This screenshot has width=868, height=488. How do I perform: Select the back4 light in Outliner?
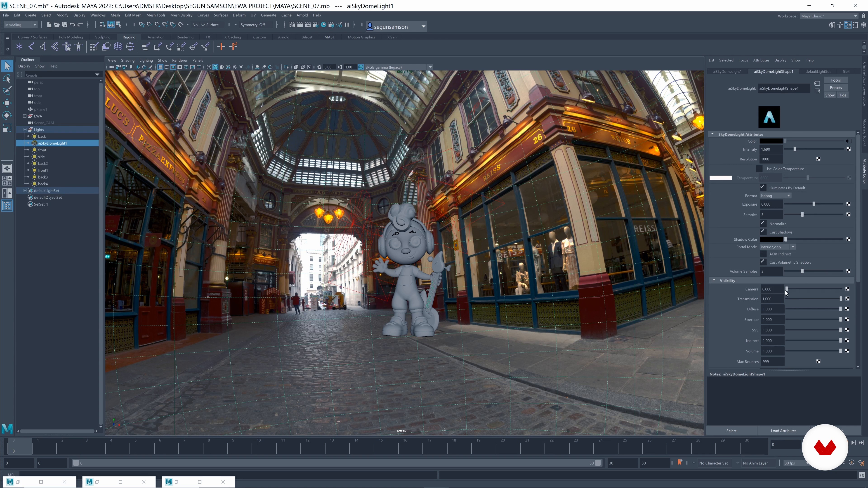[x=42, y=184]
